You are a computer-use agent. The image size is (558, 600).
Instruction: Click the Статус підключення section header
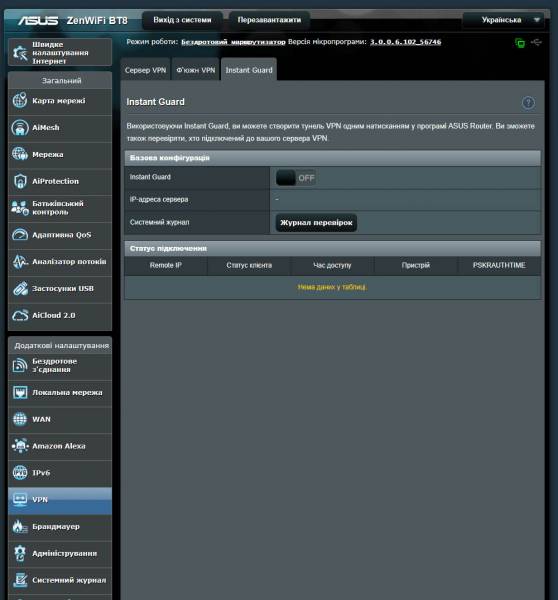[333, 249]
